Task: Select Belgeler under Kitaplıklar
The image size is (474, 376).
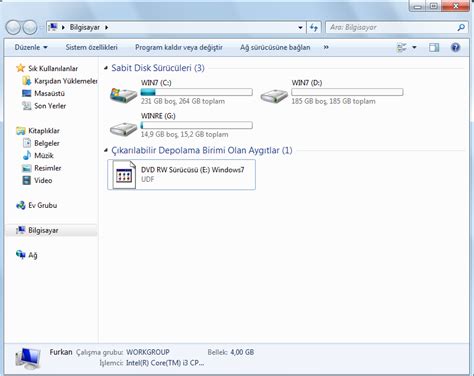Action: coord(47,143)
